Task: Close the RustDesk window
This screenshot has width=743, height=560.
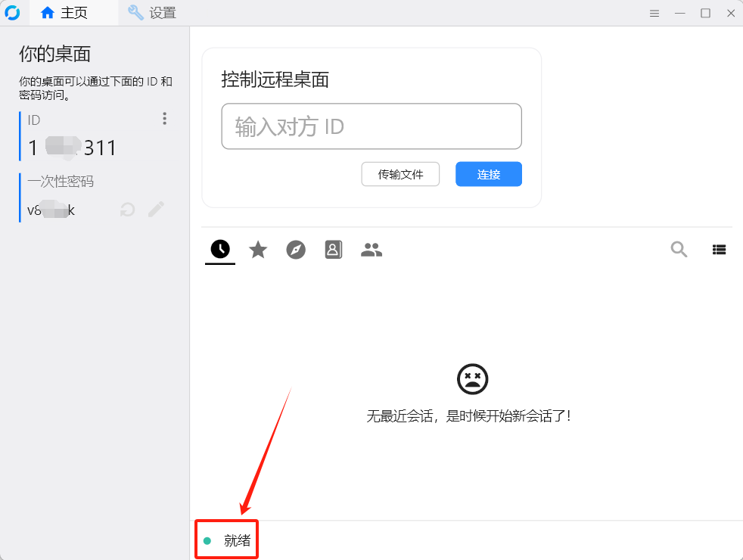Action: (x=731, y=14)
